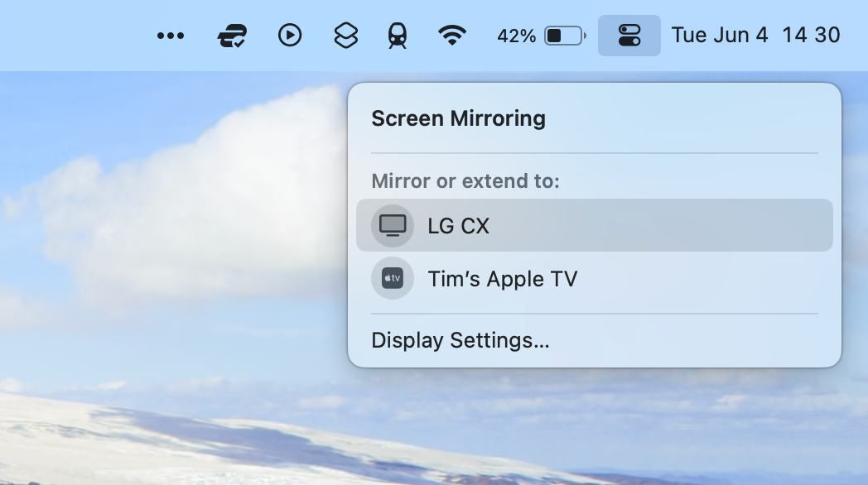Viewport: 868px width, 485px height.
Task: Enable mirroring to Tim's Apple TV
Action: (503, 278)
